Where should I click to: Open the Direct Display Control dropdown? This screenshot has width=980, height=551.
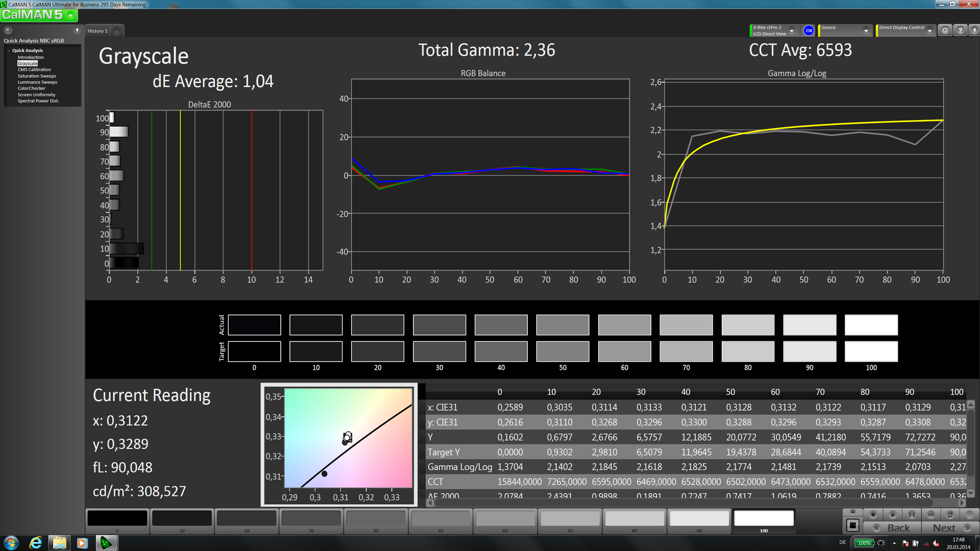tap(929, 31)
